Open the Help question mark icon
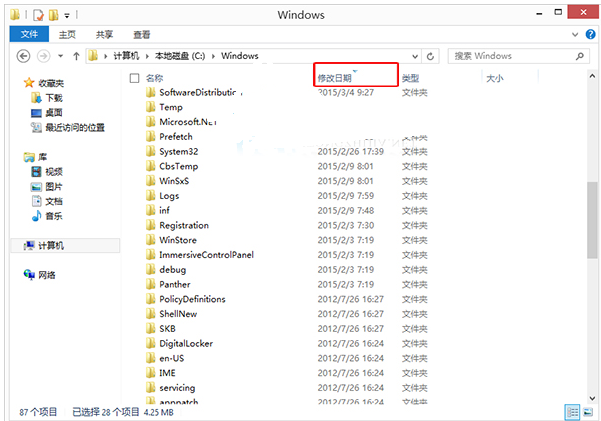The height and width of the screenshot is (421, 601). click(590, 35)
